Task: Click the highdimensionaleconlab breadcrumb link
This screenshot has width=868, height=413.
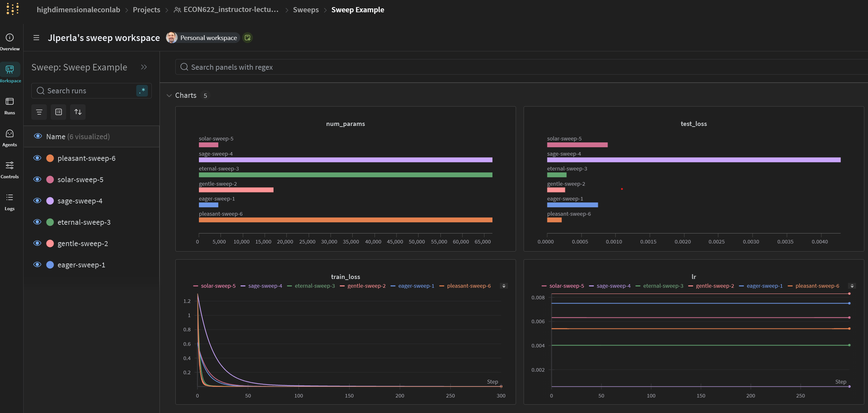Action: [78, 10]
